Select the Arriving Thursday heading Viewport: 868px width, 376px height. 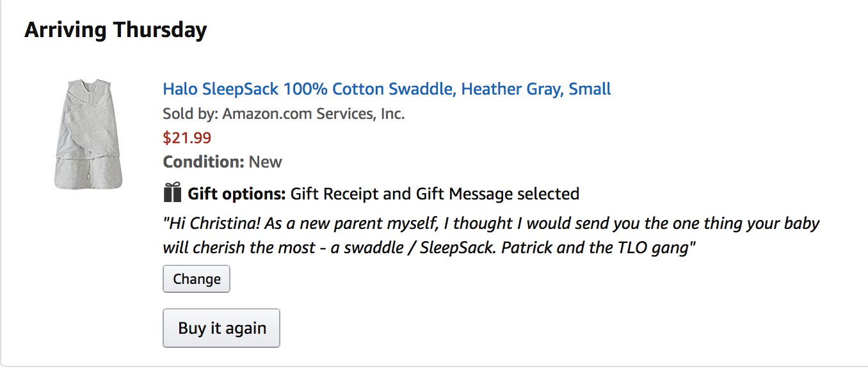(x=116, y=30)
